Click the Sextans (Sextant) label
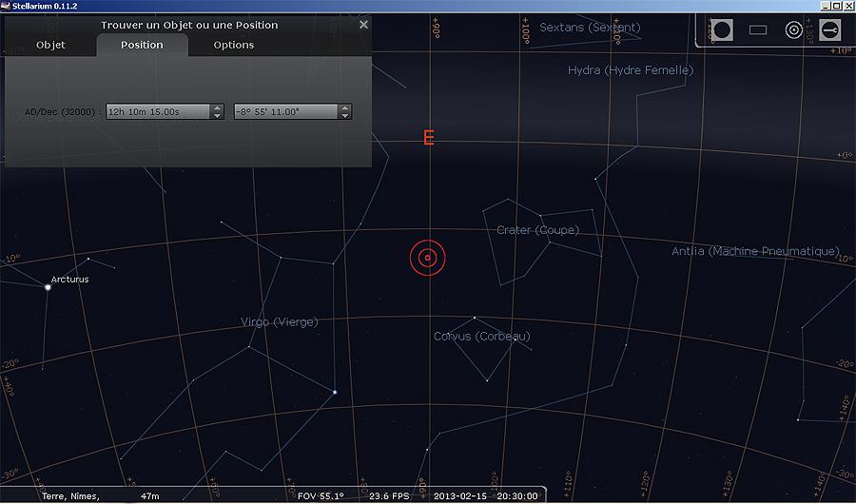The width and height of the screenshot is (856, 504). click(x=590, y=28)
